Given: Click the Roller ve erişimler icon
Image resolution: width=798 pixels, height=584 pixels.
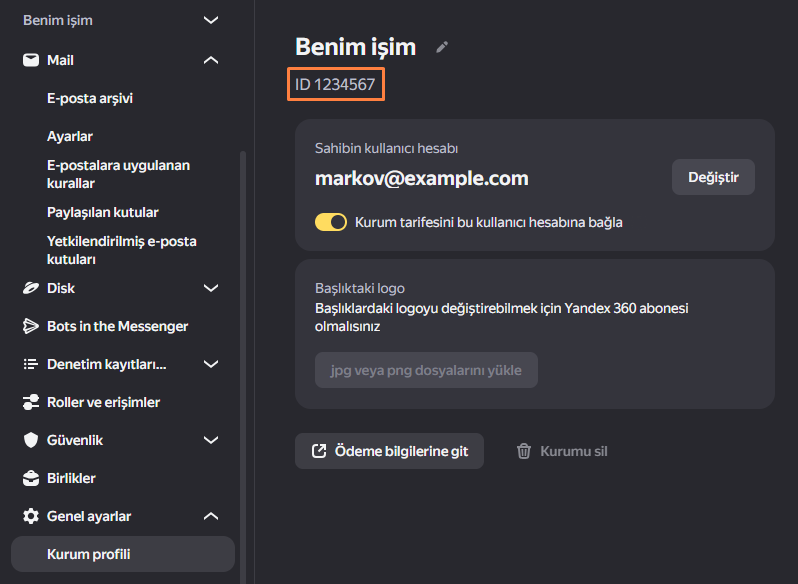Looking at the screenshot, I should click(31, 402).
